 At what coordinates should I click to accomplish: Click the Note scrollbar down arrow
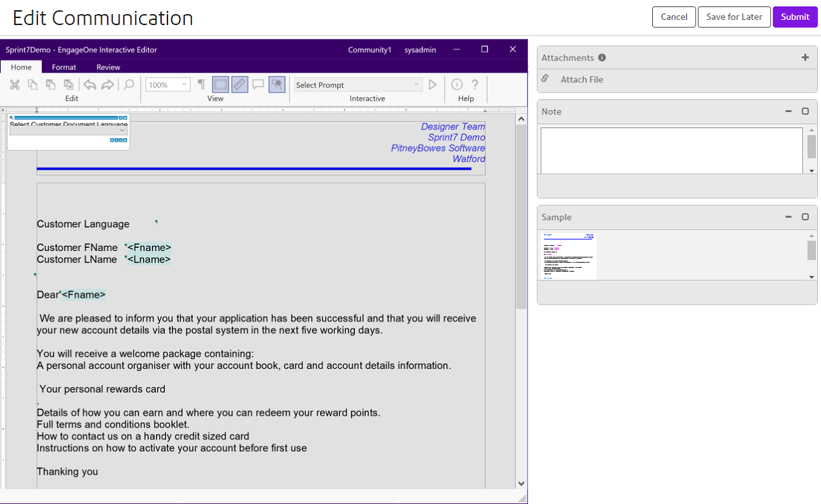811,171
